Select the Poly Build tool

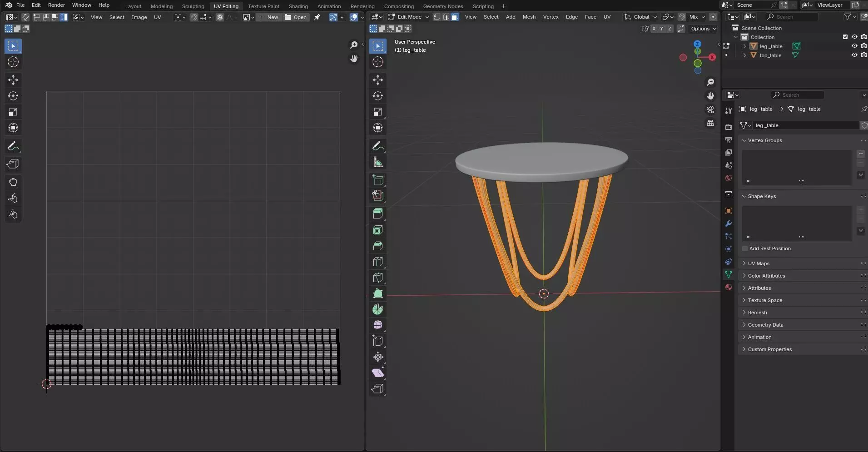point(378,293)
